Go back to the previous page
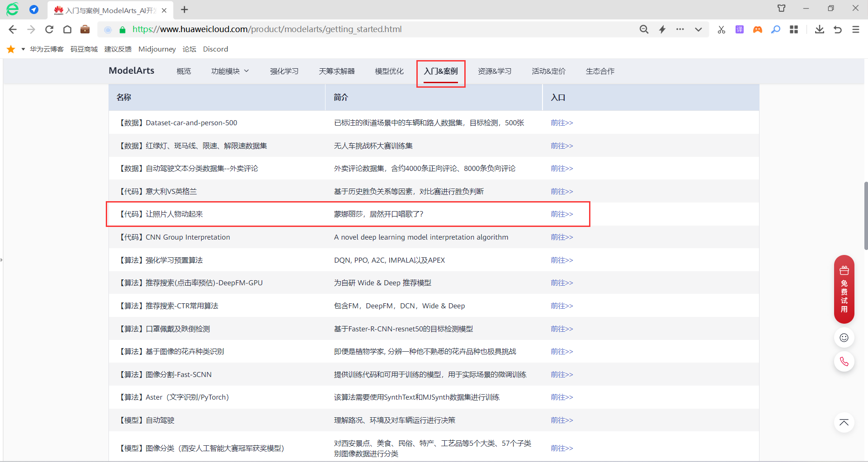This screenshot has width=868, height=462. [x=13, y=29]
